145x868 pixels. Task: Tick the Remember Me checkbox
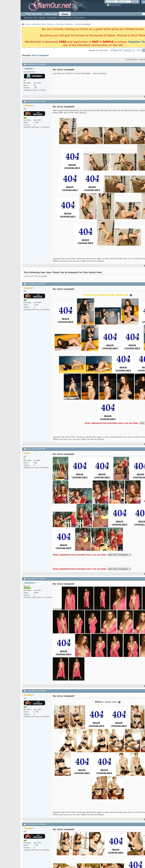[108, 5]
